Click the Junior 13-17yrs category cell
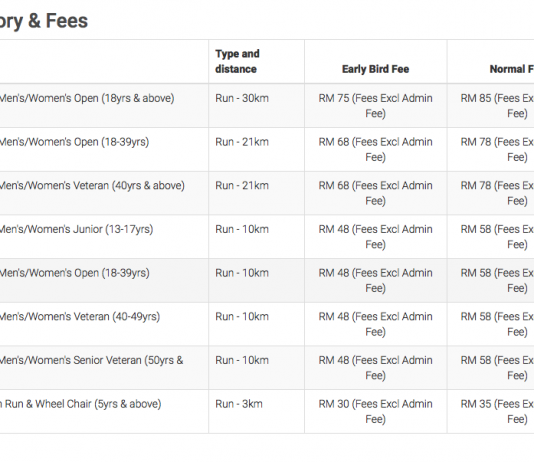This screenshot has width=534, height=462. (76, 229)
